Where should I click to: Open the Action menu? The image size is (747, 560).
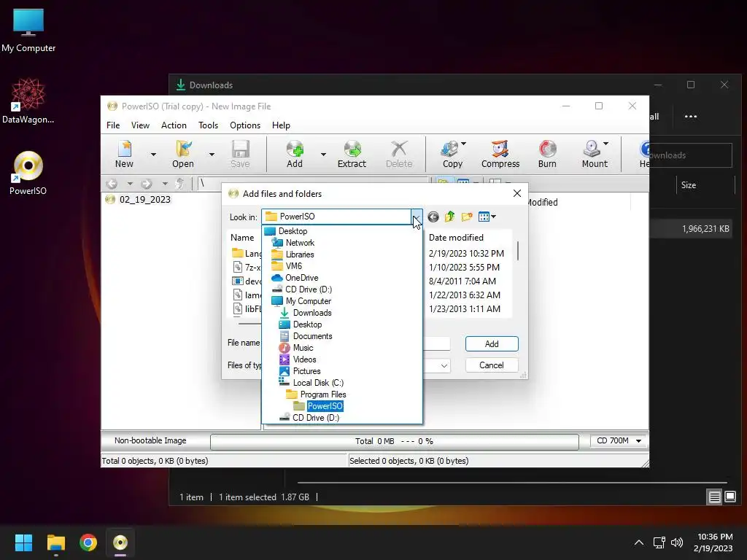point(174,125)
